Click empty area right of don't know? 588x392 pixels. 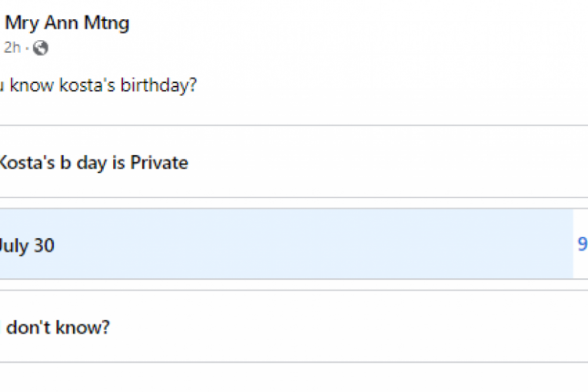coord(384,327)
